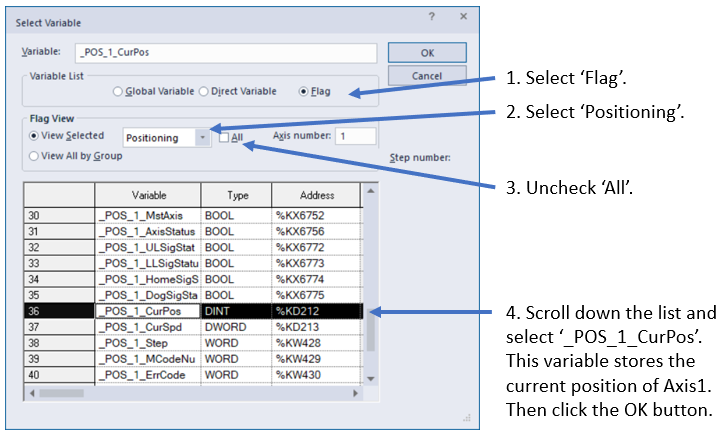Click the horizontal scrollbar right arrow
Screen dimensions: 724x432
(x=355, y=392)
